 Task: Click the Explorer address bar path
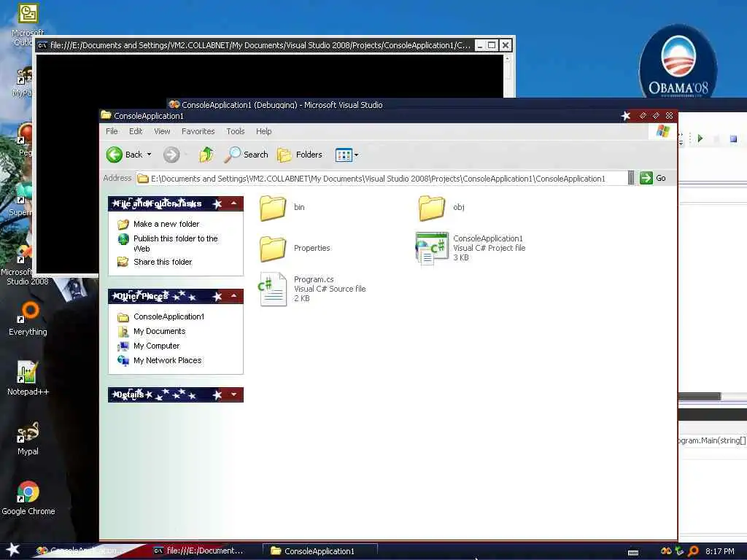[x=381, y=179]
